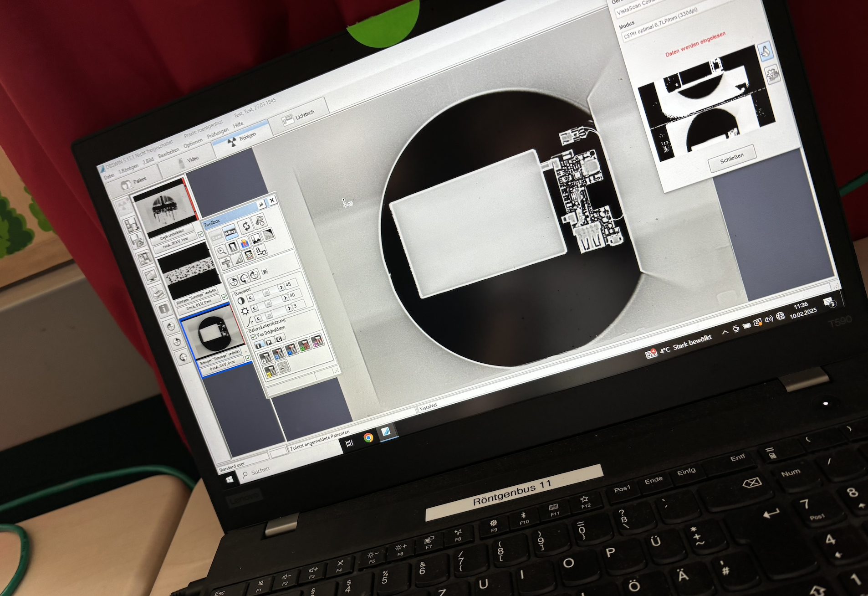Pin the Toolbox with the pushpin icon
The image size is (868, 596).
coord(261,205)
